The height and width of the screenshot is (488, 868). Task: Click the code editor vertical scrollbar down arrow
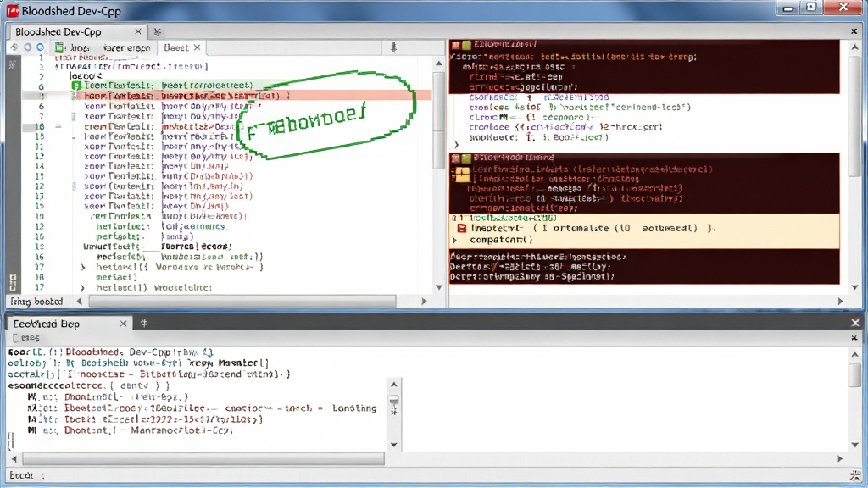pyautogui.click(x=439, y=287)
